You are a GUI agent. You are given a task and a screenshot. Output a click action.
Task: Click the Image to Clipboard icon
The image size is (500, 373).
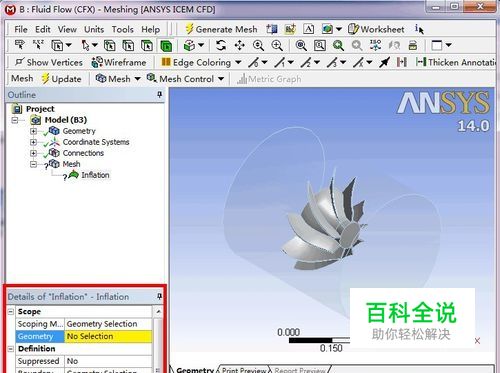coord(413,45)
